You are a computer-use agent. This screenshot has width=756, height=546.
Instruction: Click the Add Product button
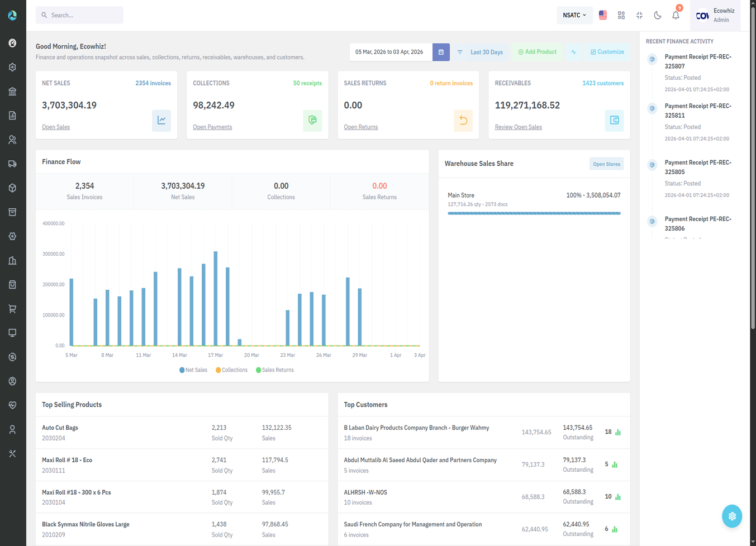(538, 52)
